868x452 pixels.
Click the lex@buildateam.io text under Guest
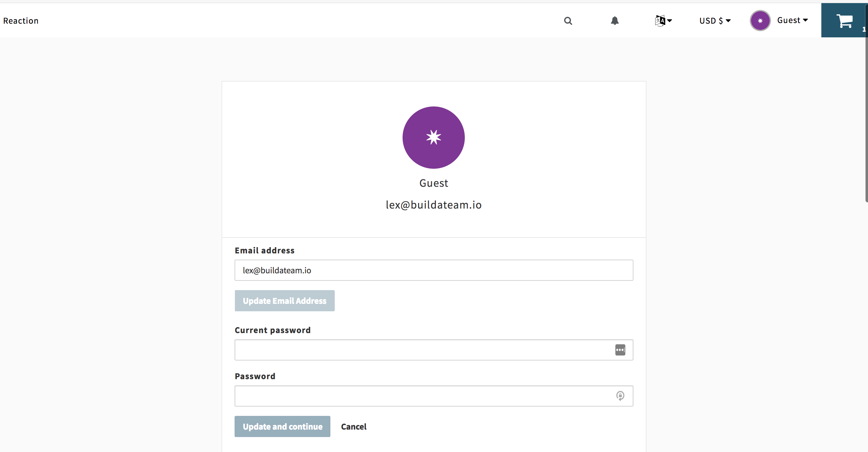[x=434, y=205]
